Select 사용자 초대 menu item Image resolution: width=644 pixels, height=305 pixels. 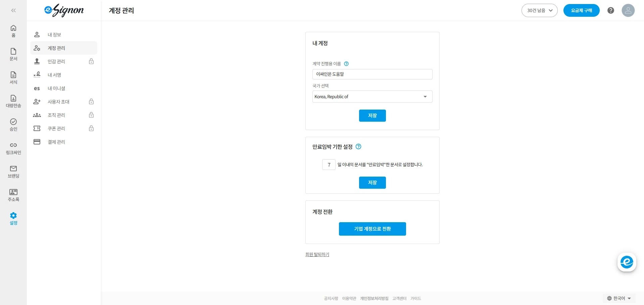[x=64, y=102]
